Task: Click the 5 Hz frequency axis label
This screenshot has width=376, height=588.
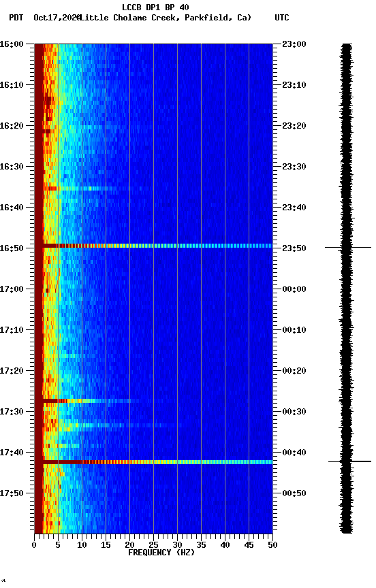Action: point(58,545)
